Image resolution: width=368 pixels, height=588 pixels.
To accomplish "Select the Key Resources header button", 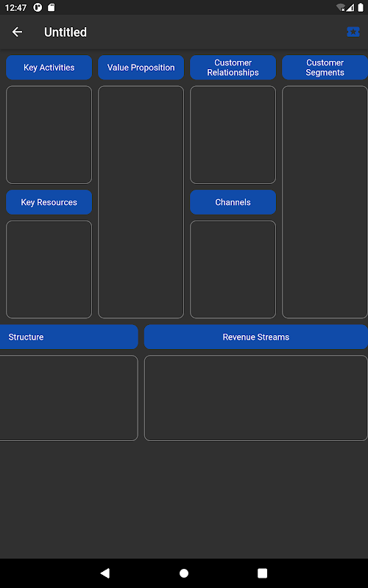I will click(x=49, y=202).
